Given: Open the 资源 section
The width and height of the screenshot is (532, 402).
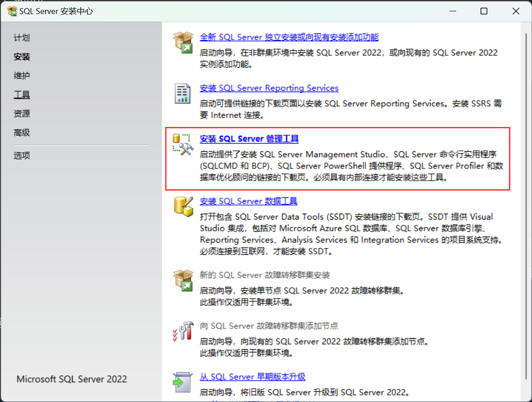Looking at the screenshot, I should (x=22, y=114).
